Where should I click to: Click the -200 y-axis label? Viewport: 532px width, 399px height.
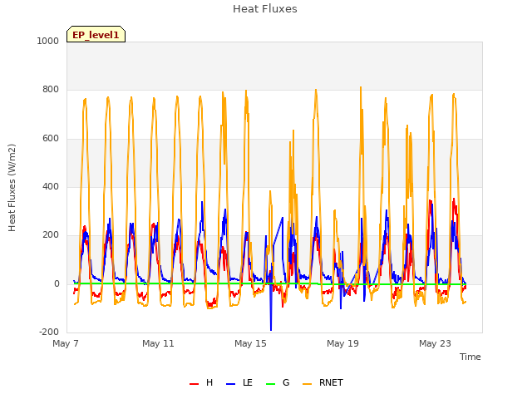pyautogui.click(x=49, y=332)
